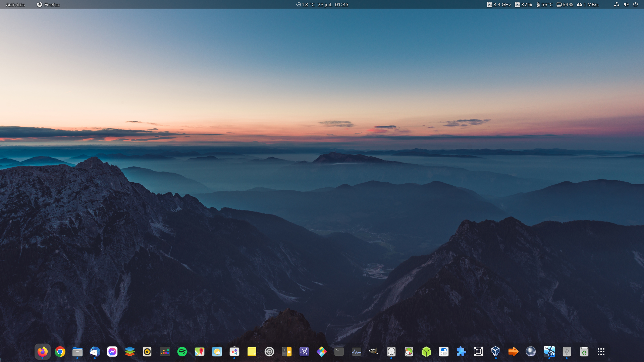Open Messenger app in dock

112,352
